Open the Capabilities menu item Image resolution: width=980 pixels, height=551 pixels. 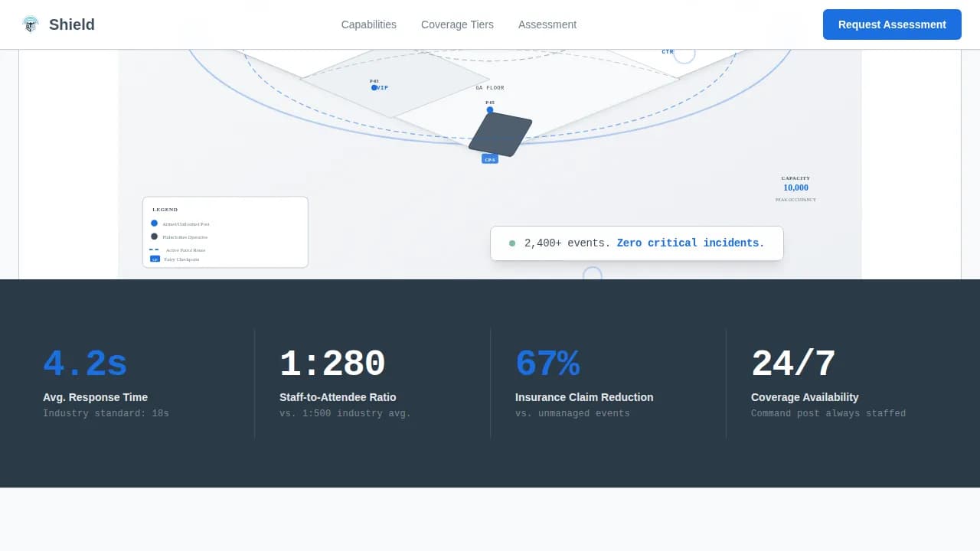368,24
